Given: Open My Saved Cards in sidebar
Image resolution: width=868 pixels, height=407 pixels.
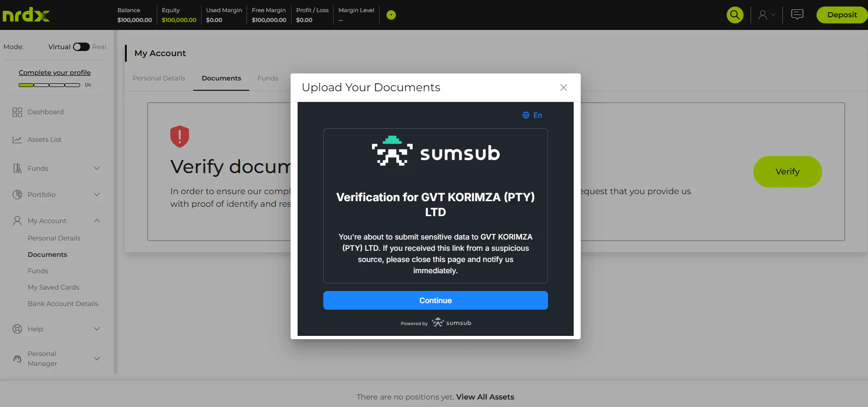Looking at the screenshot, I should click(53, 287).
